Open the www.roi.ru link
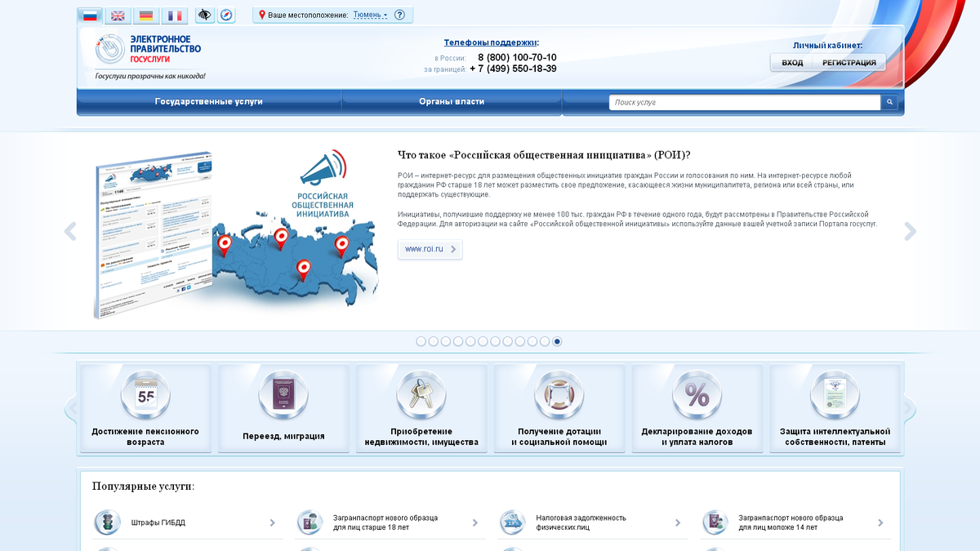Image resolution: width=980 pixels, height=551 pixels. click(430, 249)
